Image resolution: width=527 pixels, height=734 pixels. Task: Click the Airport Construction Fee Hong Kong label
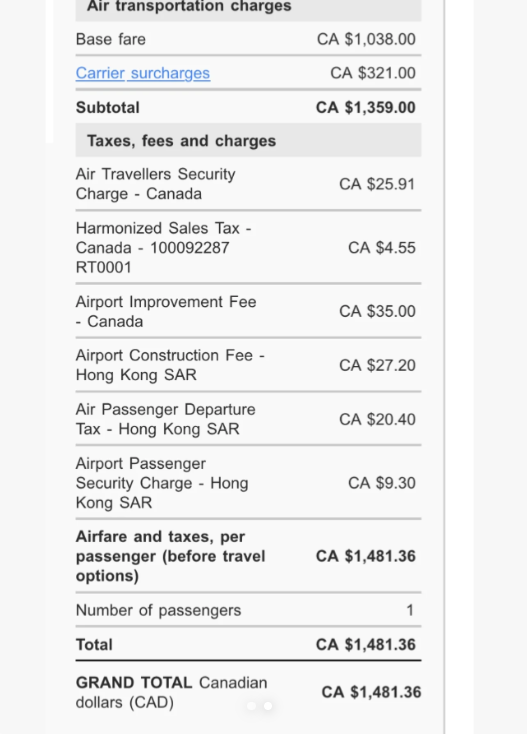coord(170,365)
